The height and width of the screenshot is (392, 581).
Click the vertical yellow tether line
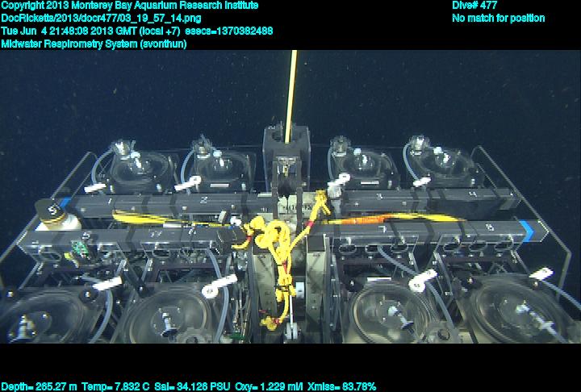point(291,89)
